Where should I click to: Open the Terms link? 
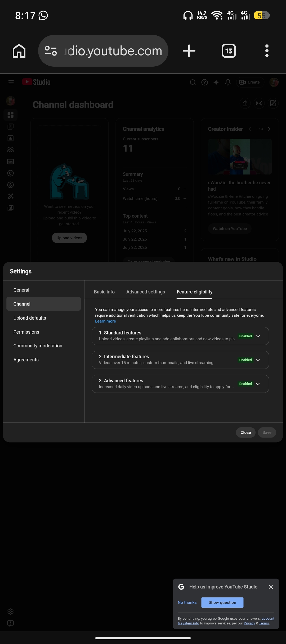264,623
